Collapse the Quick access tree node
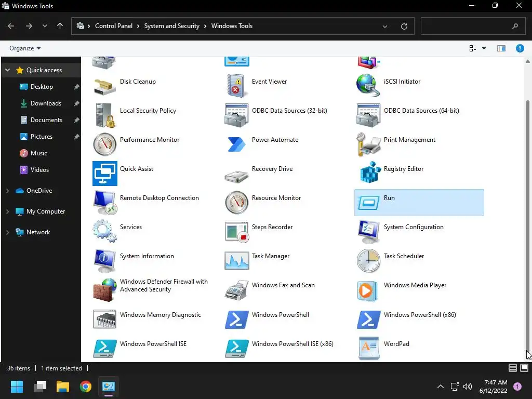532x399 pixels. (x=7, y=70)
